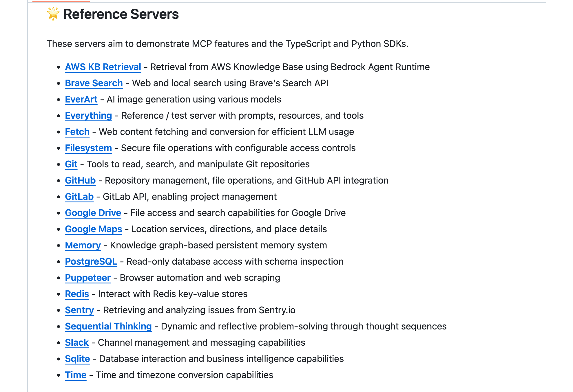
Task: Click the Redis link
Action: (x=77, y=294)
